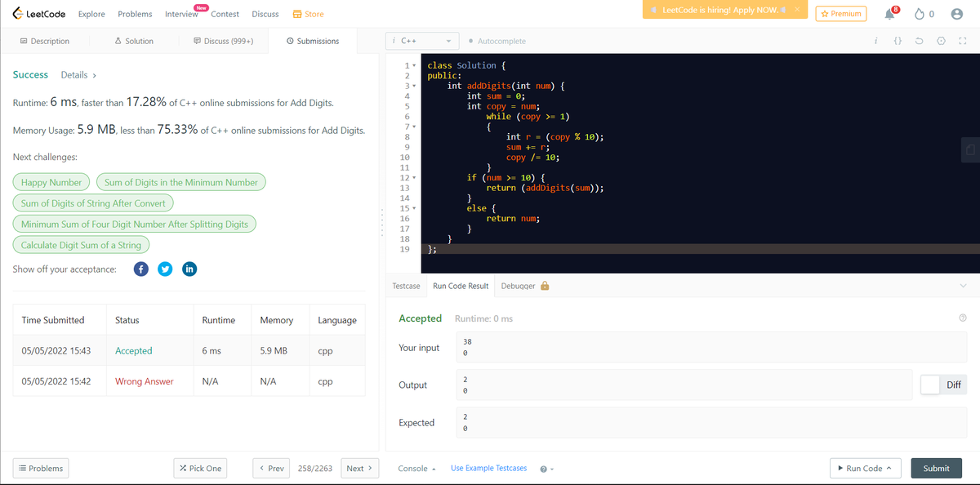
Task: Open Problems in top navigation
Action: [x=135, y=14]
